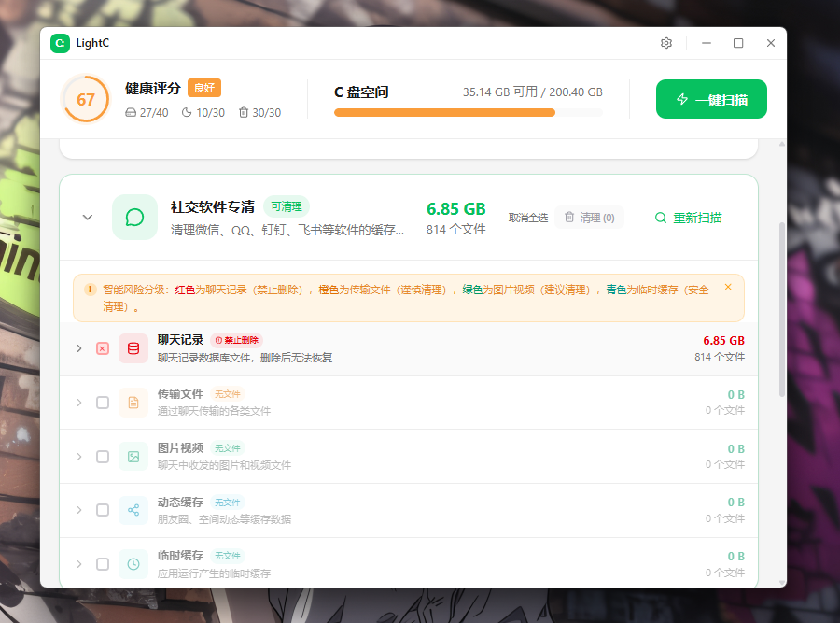Maximize the LightC window

[x=738, y=43]
